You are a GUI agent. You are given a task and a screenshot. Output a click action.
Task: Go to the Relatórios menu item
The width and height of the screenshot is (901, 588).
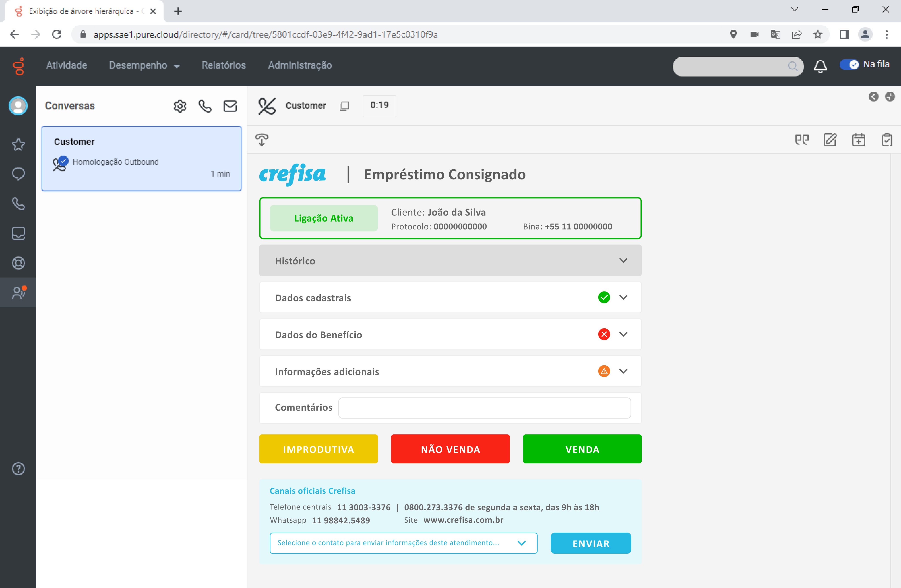pos(223,66)
